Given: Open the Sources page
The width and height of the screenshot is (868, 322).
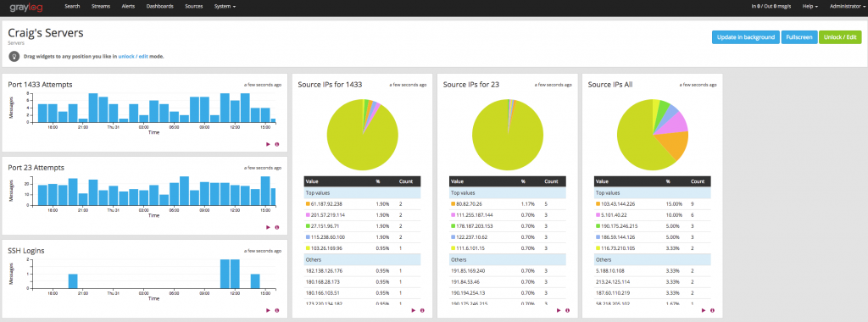Looking at the screenshot, I should pyautogui.click(x=194, y=7).
